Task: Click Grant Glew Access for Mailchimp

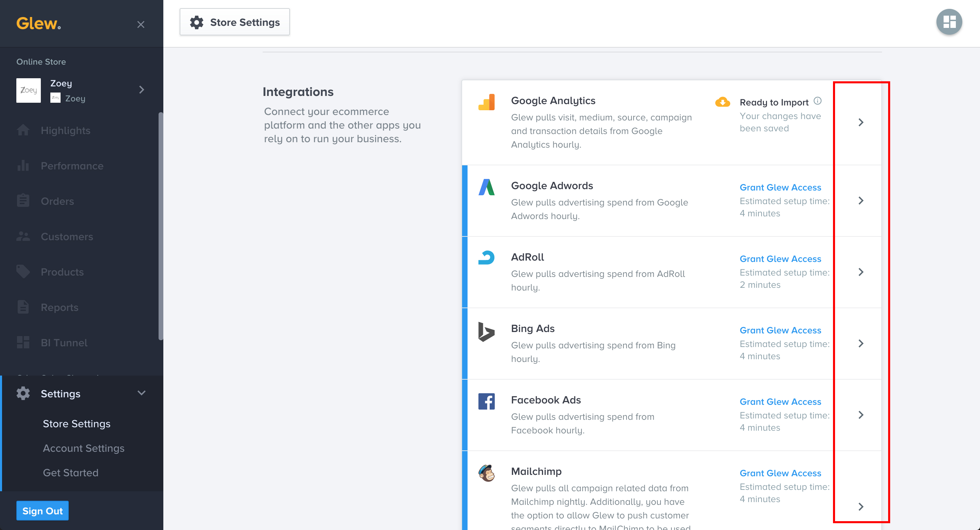Action: (x=780, y=473)
